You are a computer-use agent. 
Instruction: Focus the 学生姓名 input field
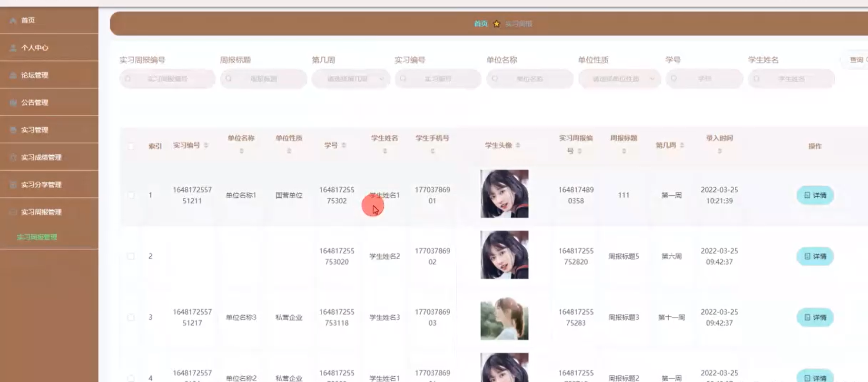point(791,79)
